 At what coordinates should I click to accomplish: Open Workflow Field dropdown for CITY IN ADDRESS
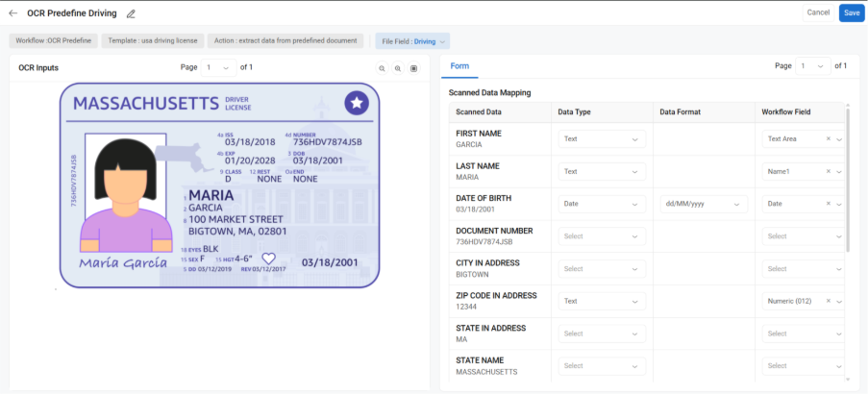point(804,269)
